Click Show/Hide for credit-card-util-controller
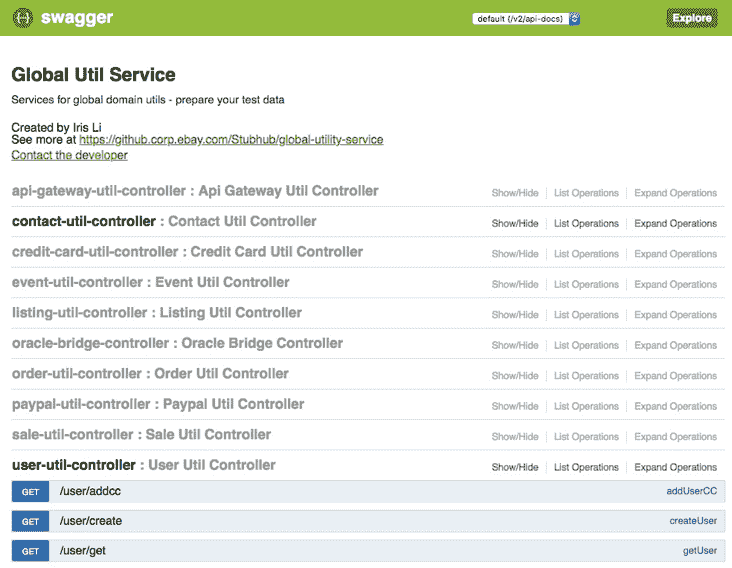The height and width of the screenshot is (568, 732). pyautogui.click(x=515, y=254)
